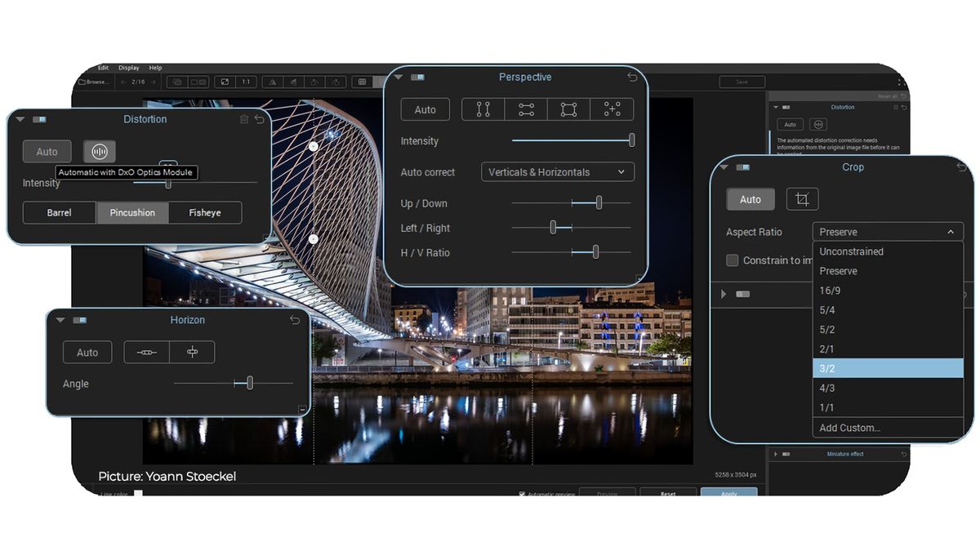
Task: Click Auto in the Horizon panel
Action: click(x=87, y=352)
